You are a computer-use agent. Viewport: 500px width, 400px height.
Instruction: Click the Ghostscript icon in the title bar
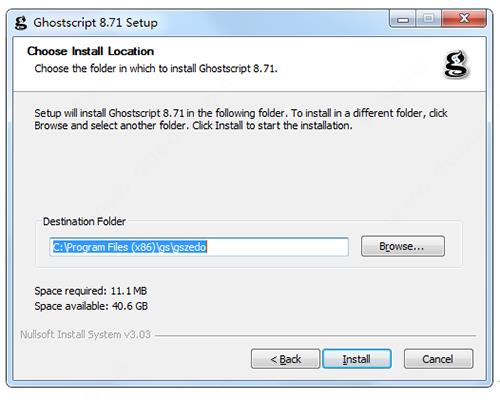point(21,23)
